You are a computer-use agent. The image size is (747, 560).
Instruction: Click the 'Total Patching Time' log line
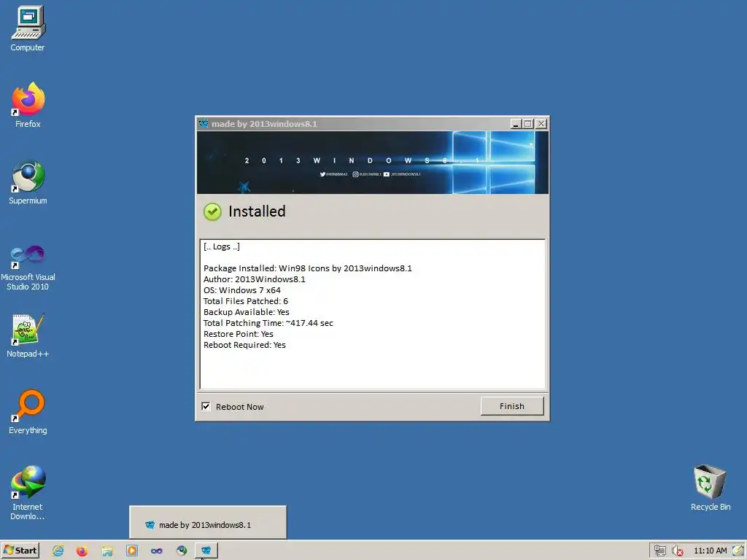268,323
